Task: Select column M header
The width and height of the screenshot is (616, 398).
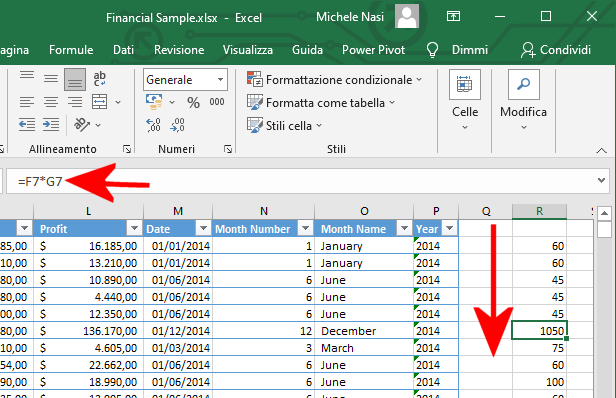Action: (x=178, y=211)
